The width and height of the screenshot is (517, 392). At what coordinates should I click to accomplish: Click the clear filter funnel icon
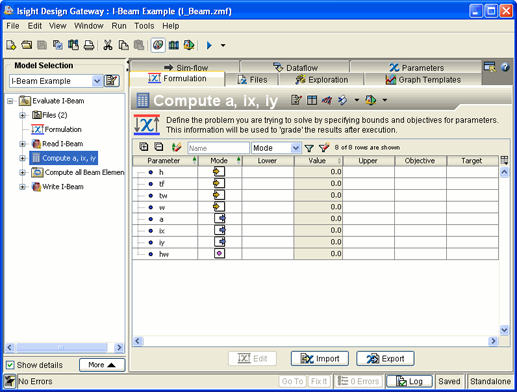pyautogui.click(x=324, y=147)
